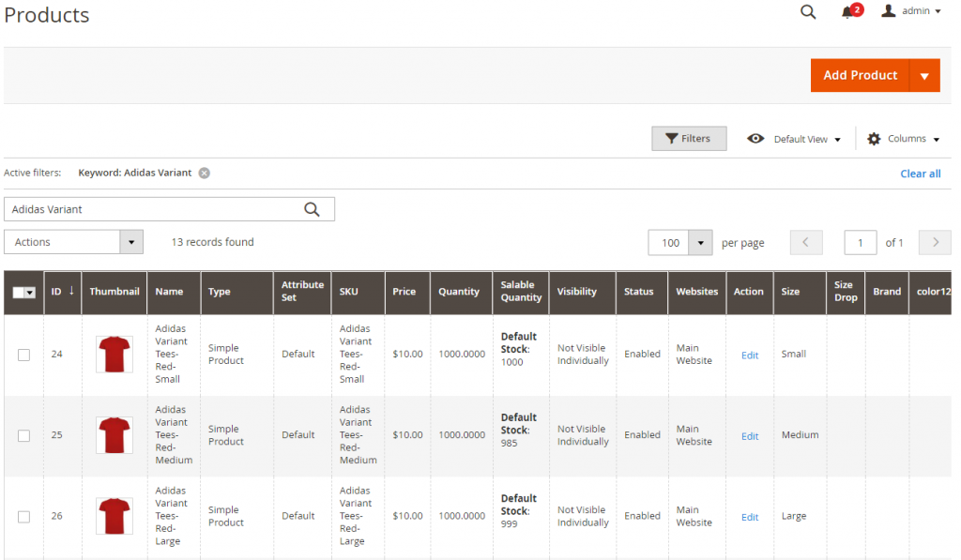
Task: Remove the Adidas Variant keyword filter chip
Action: coord(204,173)
